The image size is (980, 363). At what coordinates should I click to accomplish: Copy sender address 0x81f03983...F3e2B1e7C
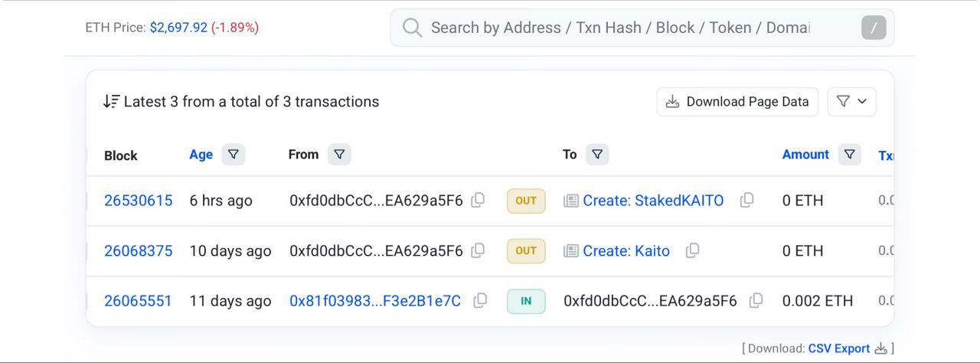(x=480, y=301)
